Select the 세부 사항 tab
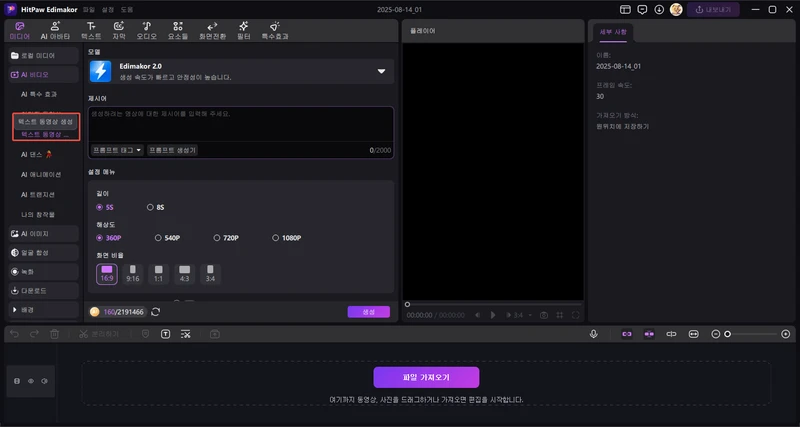Screen dimensions: 800x427 coord(613,32)
